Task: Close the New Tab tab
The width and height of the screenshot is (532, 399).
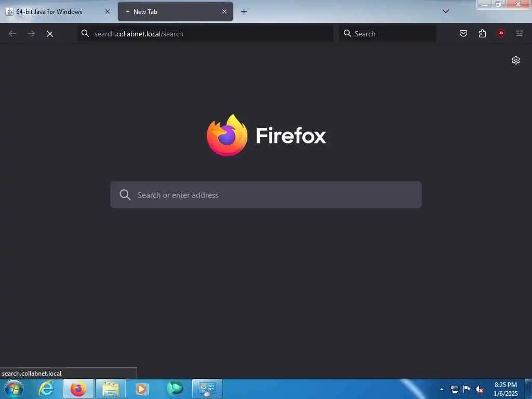Action: (x=224, y=11)
